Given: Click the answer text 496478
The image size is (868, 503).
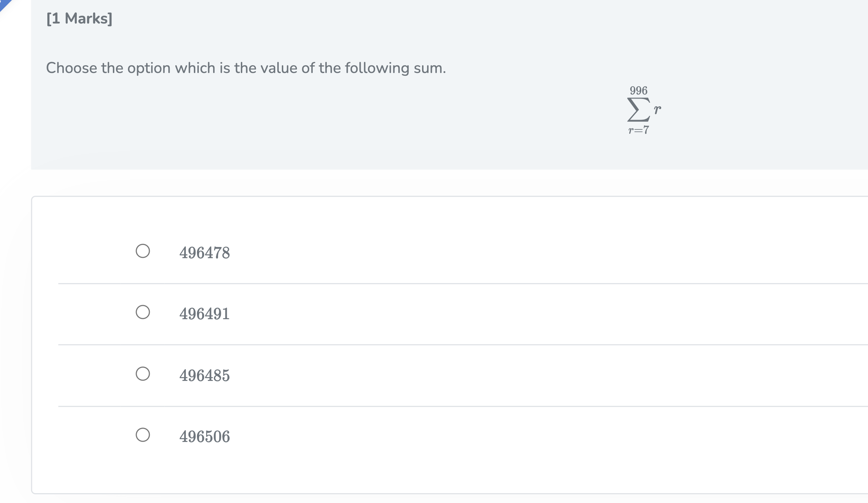Looking at the screenshot, I should [x=205, y=253].
